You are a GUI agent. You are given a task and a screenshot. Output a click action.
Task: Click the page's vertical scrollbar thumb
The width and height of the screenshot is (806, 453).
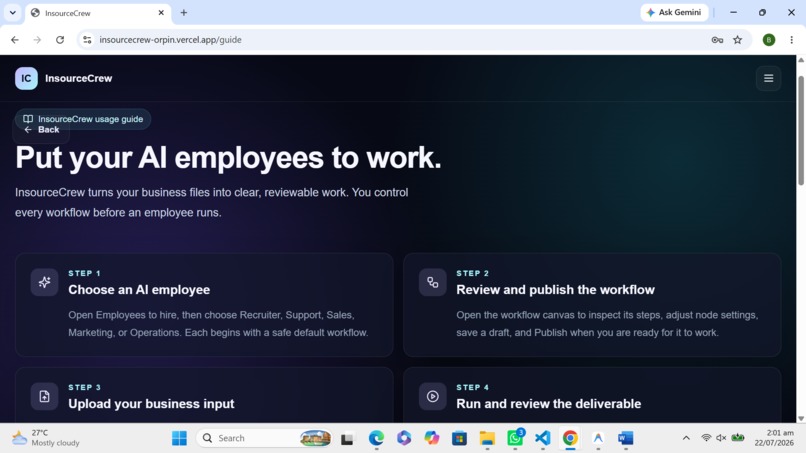tap(801, 131)
